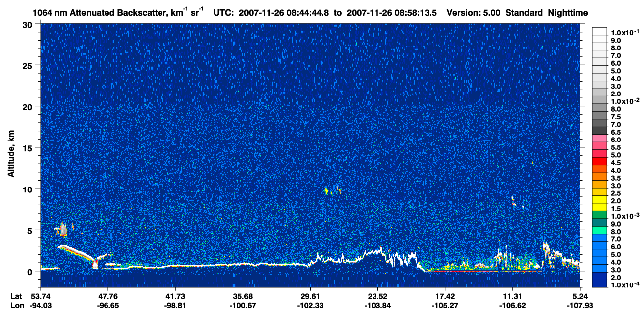Click latitude value 17.42
The image size is (644, 330).
[445, 296]
